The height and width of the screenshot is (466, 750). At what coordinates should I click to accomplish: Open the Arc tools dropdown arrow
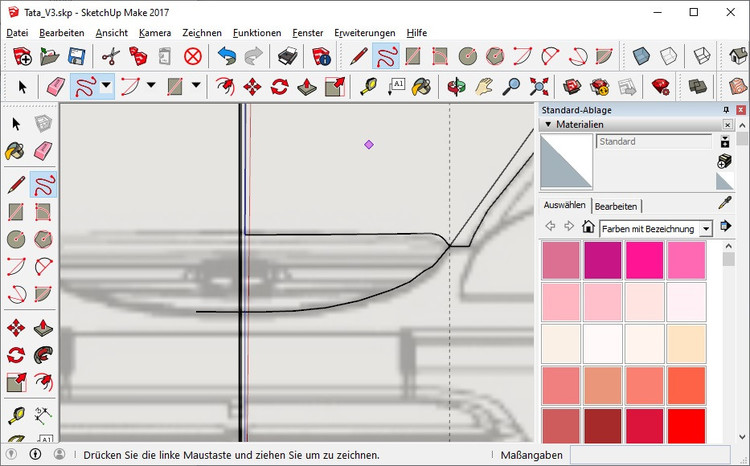(151, 86)
